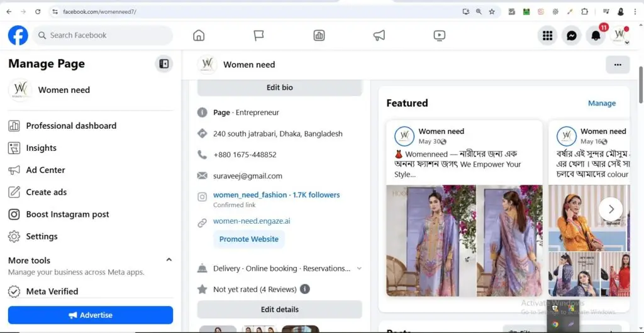Open the media control music icon
The image size is (644, 333).
(x=606, y=12)
